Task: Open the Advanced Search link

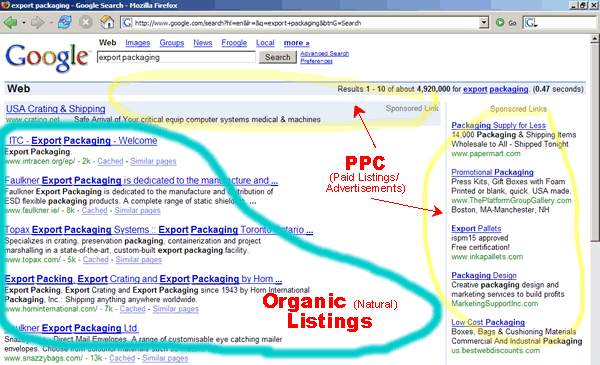Action: click(324, 54)
